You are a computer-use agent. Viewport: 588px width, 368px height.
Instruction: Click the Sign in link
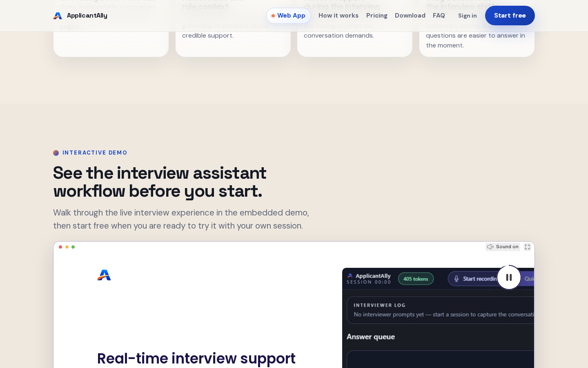click(468, 16)
